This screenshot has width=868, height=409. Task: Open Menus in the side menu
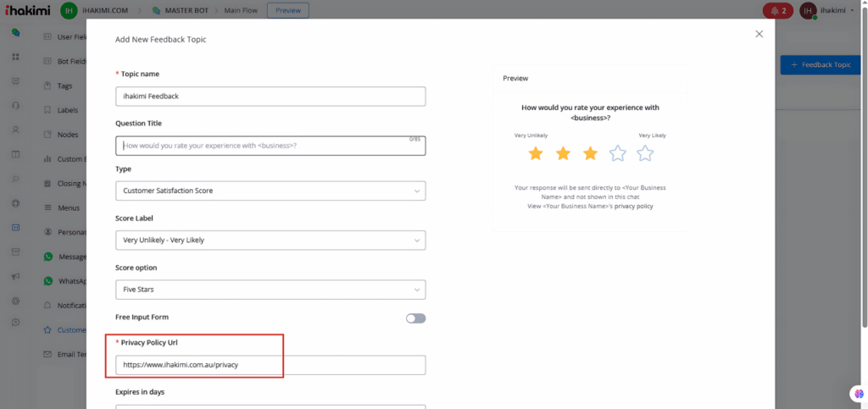coord(68,207)
